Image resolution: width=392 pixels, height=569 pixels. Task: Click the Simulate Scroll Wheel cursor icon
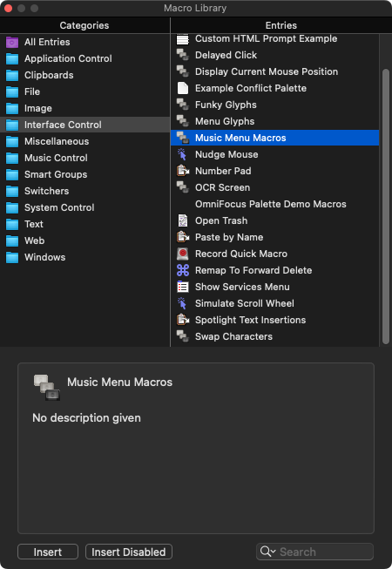coord(182,303)
